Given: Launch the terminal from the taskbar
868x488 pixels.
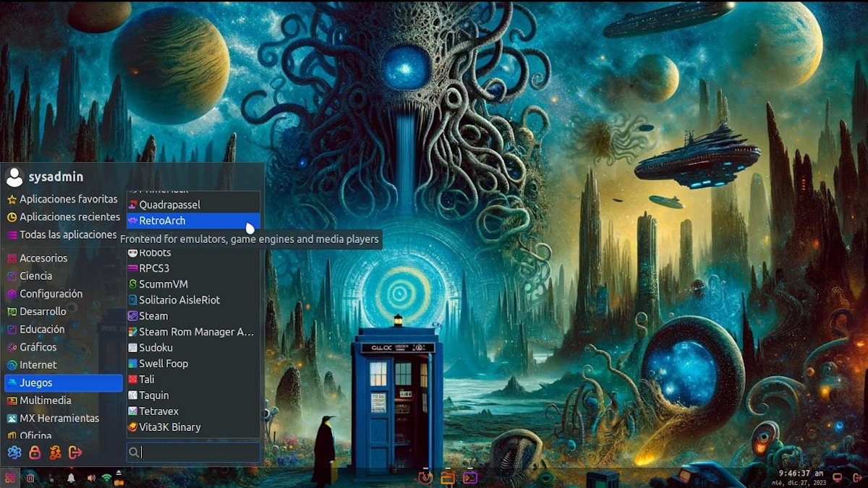Looking at the screenshot, I should point(471,478).
